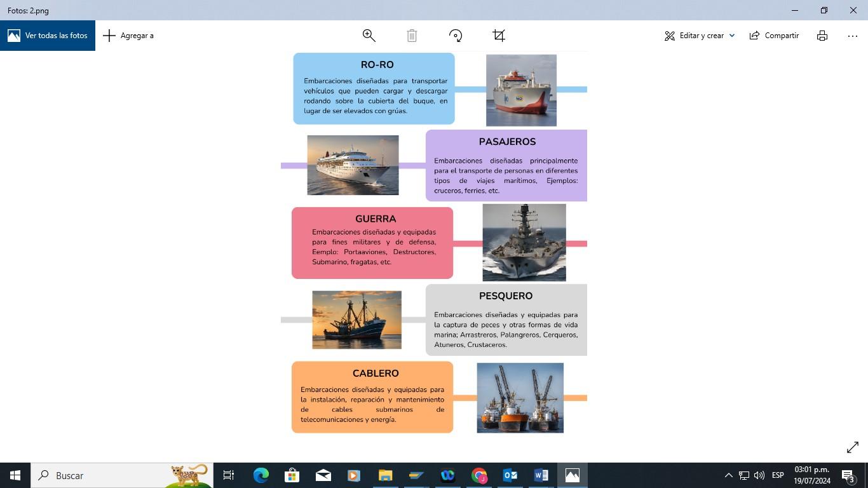This screenshot has height=488, width=868.
Task: Click the volume speaker tray icon
Action: (x=759, y=475)
